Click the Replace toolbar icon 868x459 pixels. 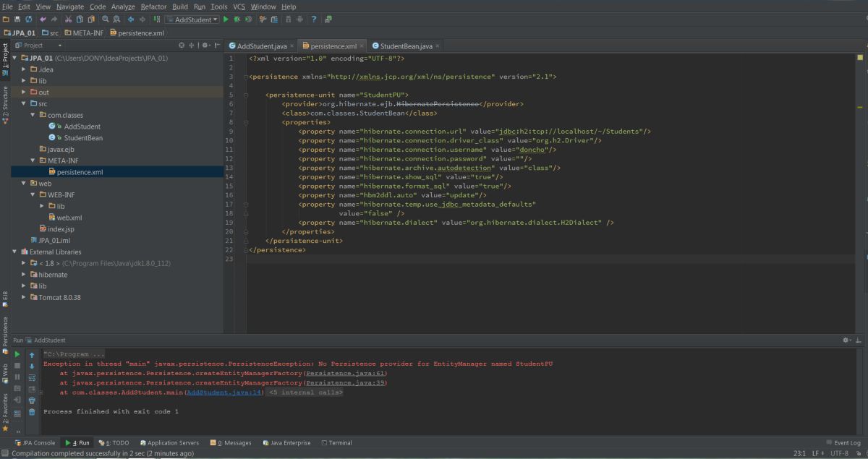tap(116, 20)
